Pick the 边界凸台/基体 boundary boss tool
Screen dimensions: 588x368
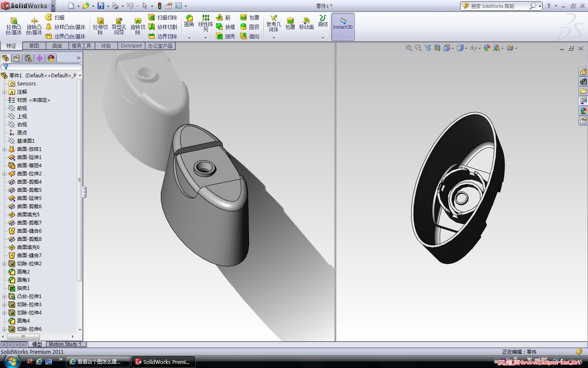tap(65, 36)
